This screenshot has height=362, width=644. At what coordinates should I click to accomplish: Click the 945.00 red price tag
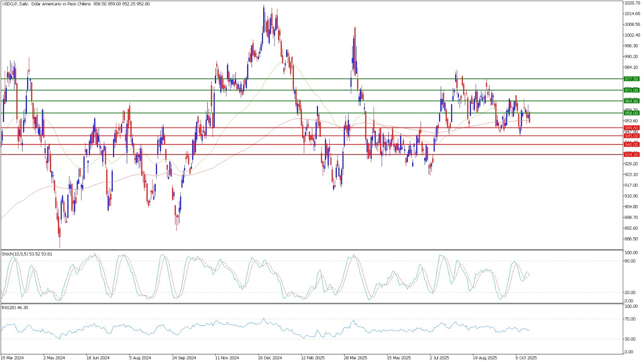click(x=631, y=136)
